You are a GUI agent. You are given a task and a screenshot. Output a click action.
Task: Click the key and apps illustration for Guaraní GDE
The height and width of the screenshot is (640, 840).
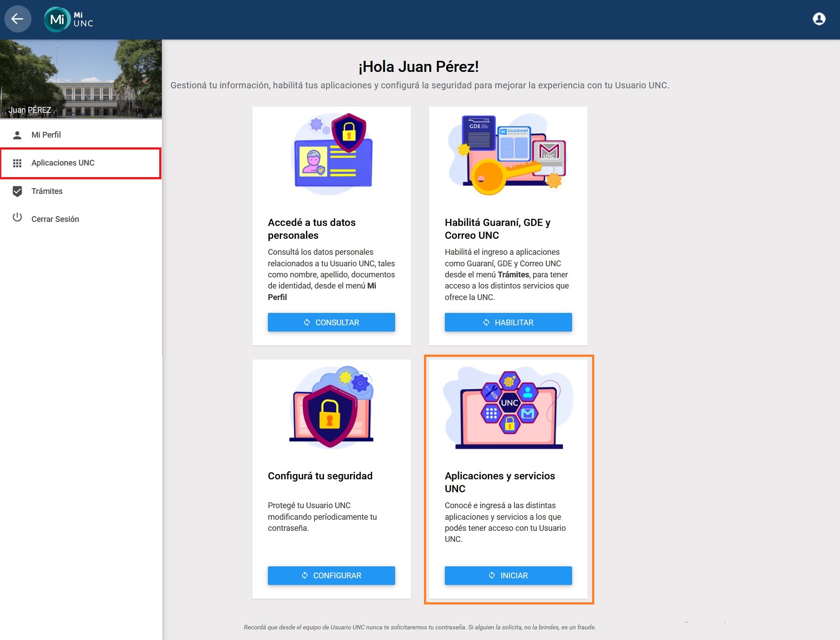(508, 154)
